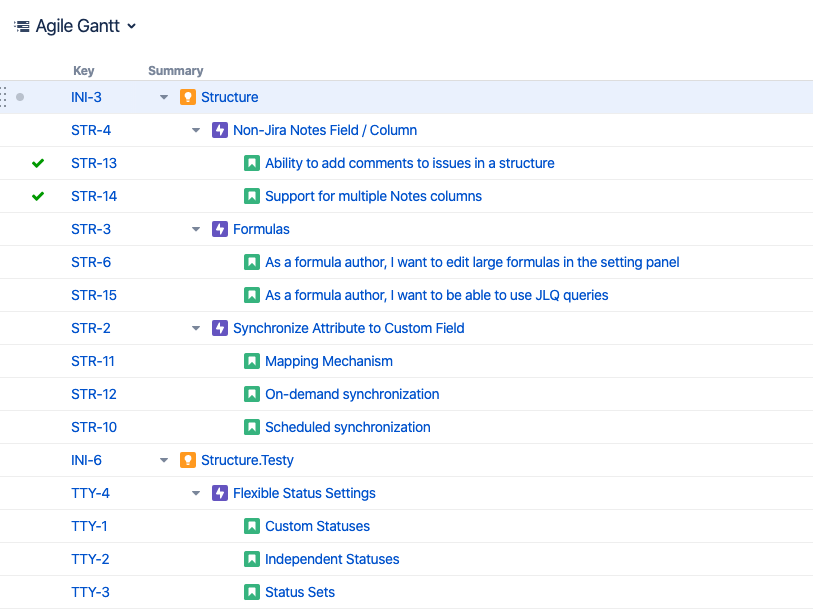Collapse the Structure initiative row

pos(164,97)
